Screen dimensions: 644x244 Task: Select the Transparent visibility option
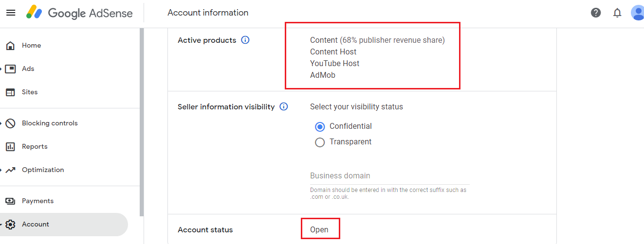[320, 142]
